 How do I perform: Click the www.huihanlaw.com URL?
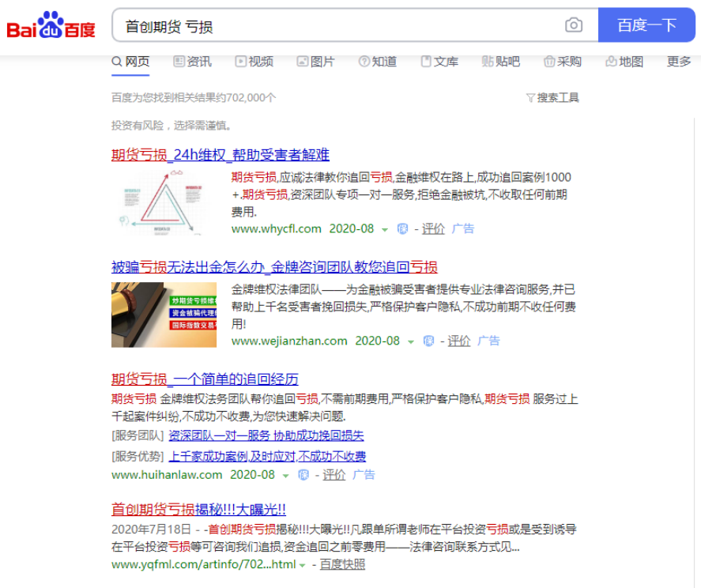point(167,475)
